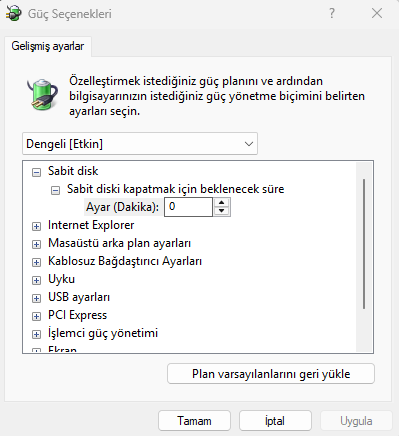Confirm with the Tamam button
Image resolution: width=399 pixels, height=436 pixels.
(x=194, y=421)
